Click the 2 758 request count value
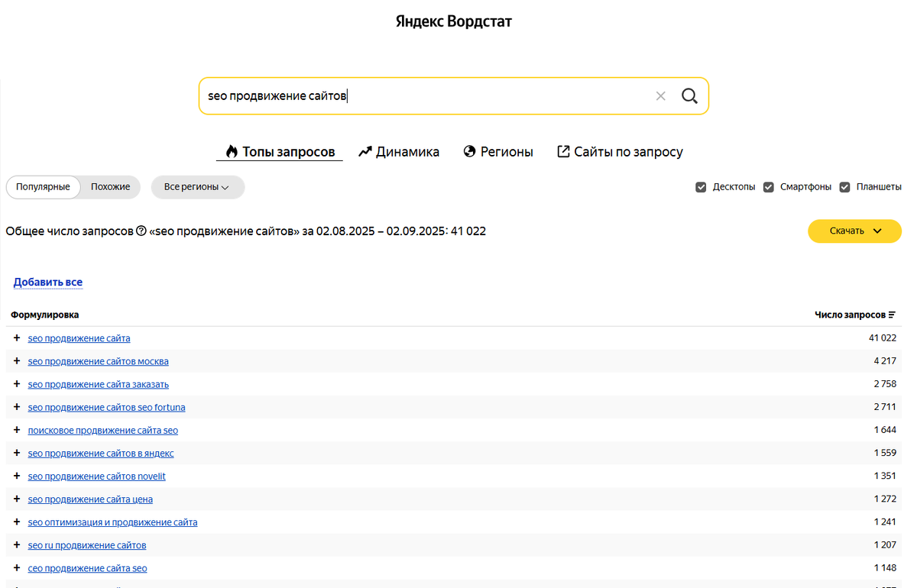The height and width of the screenshot is (588, 917). point(885,384)
